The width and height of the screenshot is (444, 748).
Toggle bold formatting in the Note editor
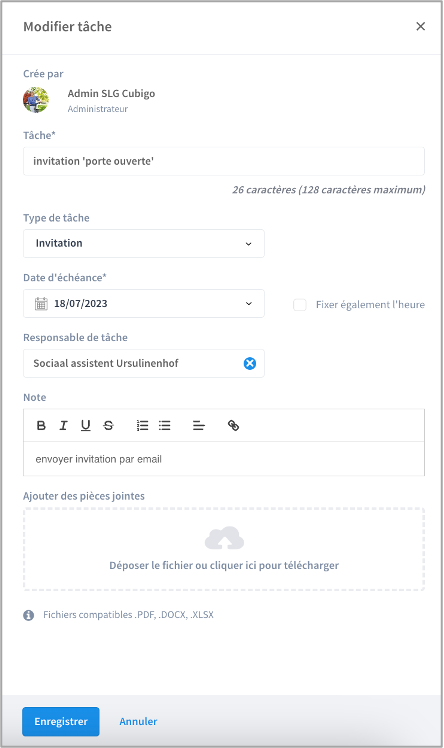click(41, 426)
